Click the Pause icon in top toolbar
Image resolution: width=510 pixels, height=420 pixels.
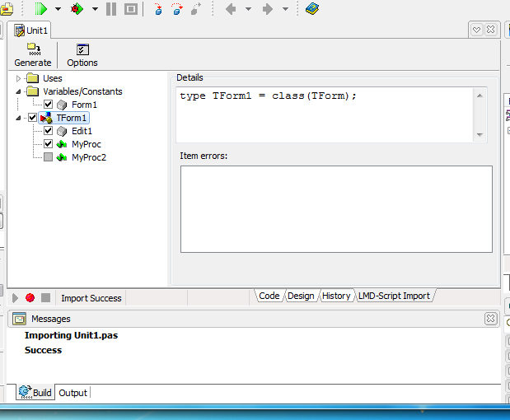tap(111, 9)
